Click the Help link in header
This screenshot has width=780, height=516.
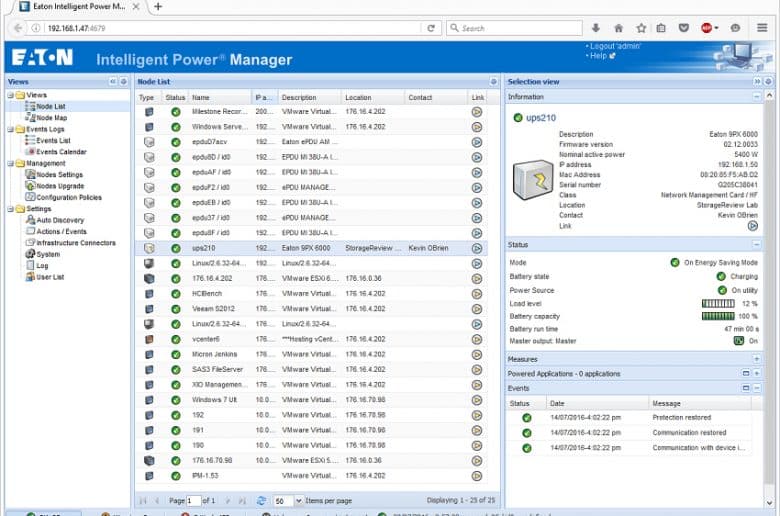pyautogui.click(x=598, y=56)
